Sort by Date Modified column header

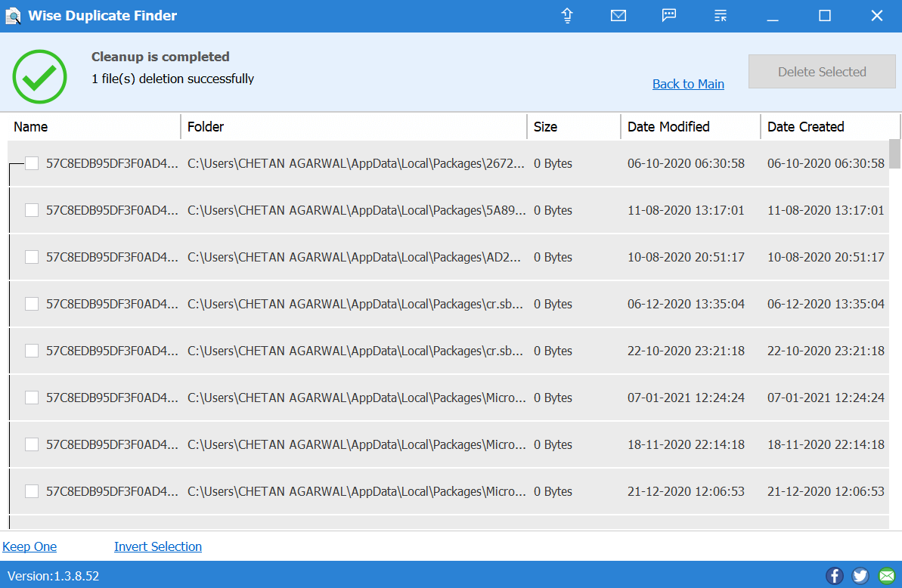(668, 126)
